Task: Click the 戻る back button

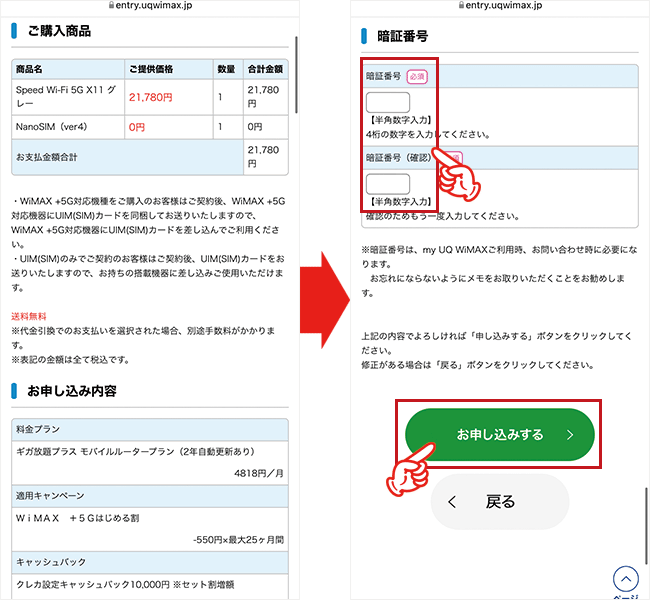Action: [500, 502]
